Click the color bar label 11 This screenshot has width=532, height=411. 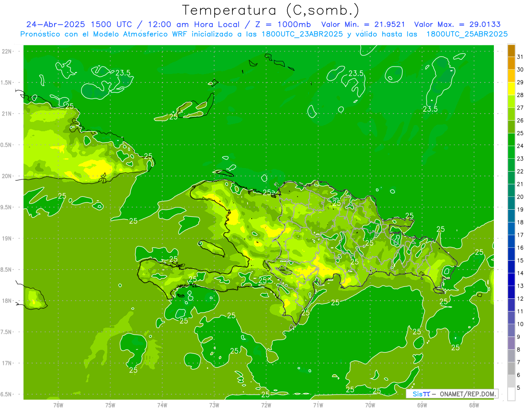(x=520, y=311)
